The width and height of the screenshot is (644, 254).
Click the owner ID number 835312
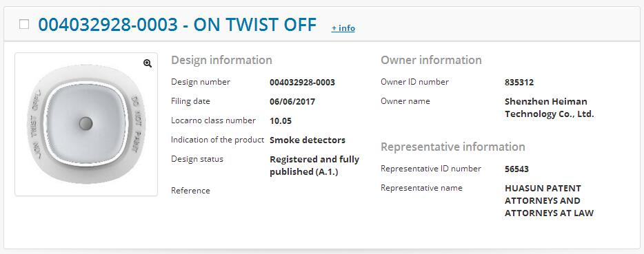[x=519, y=82]
